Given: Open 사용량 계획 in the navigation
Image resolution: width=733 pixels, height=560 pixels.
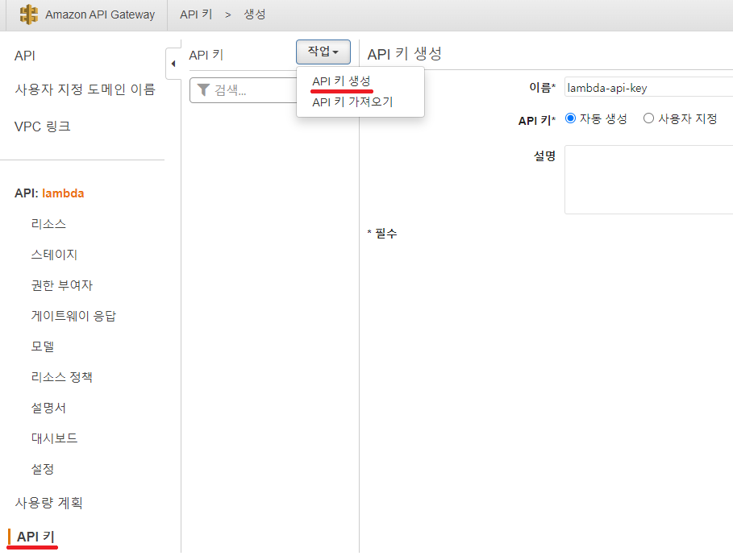Looking at the screenshot, I should (x=48, y=503).
